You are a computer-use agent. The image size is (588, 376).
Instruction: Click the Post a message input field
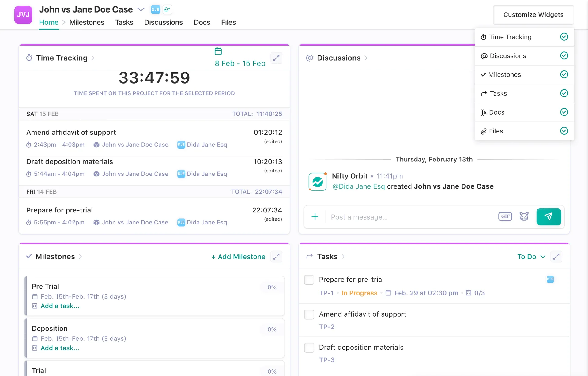click(398, 216)
